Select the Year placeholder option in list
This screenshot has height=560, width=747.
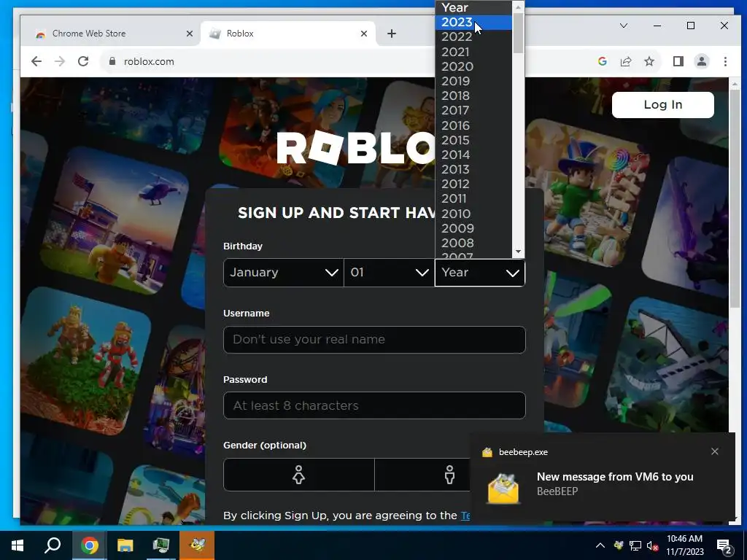tap(473, 7)
